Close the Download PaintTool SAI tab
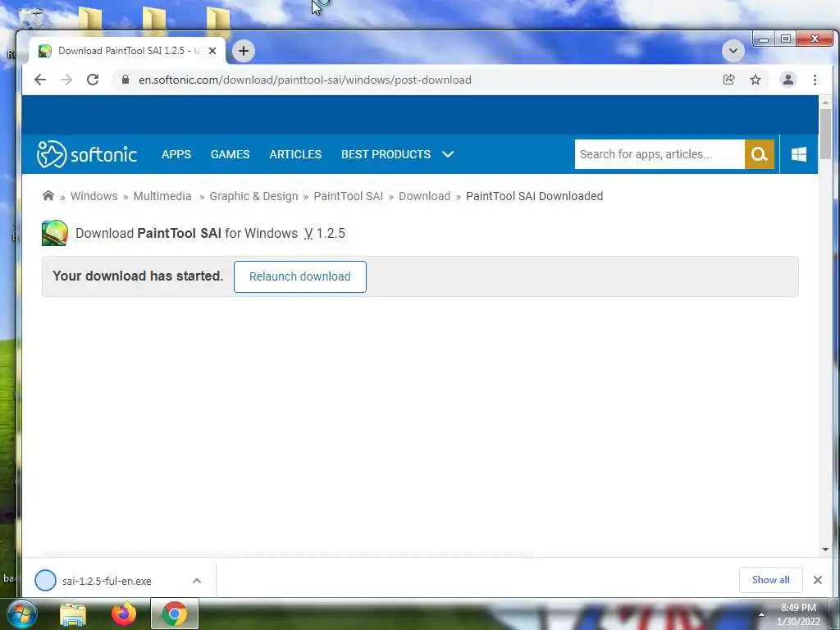 tap(212, 51)
